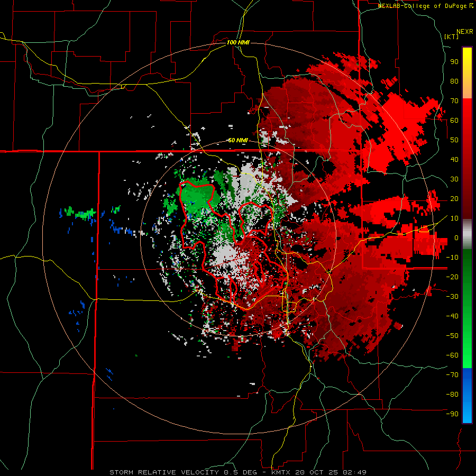The width and height of the screenshot is (476, 476).
Task: Click the 20 value on the velocity scale
Action: [x=454, y=198]
